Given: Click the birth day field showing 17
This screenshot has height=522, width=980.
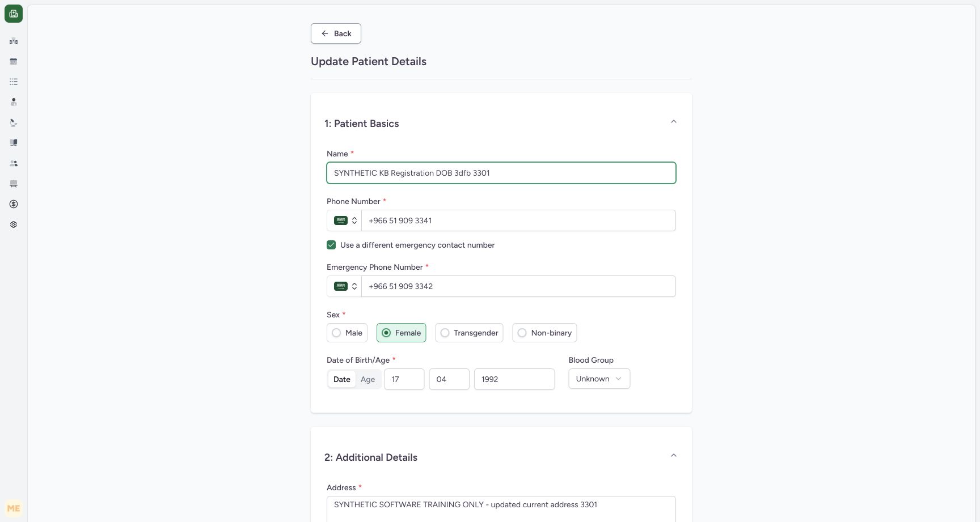Looking at the screenshot, I should [x=404, y=379].
